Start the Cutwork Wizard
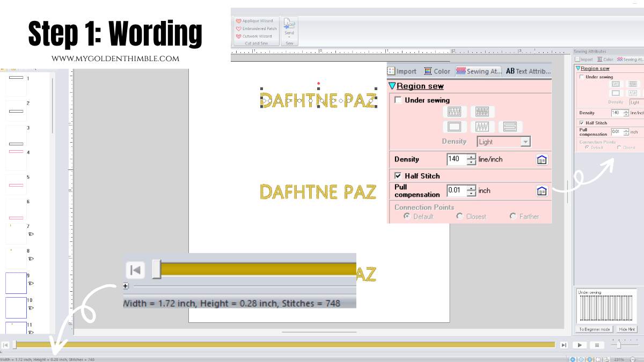 (255, 36)
